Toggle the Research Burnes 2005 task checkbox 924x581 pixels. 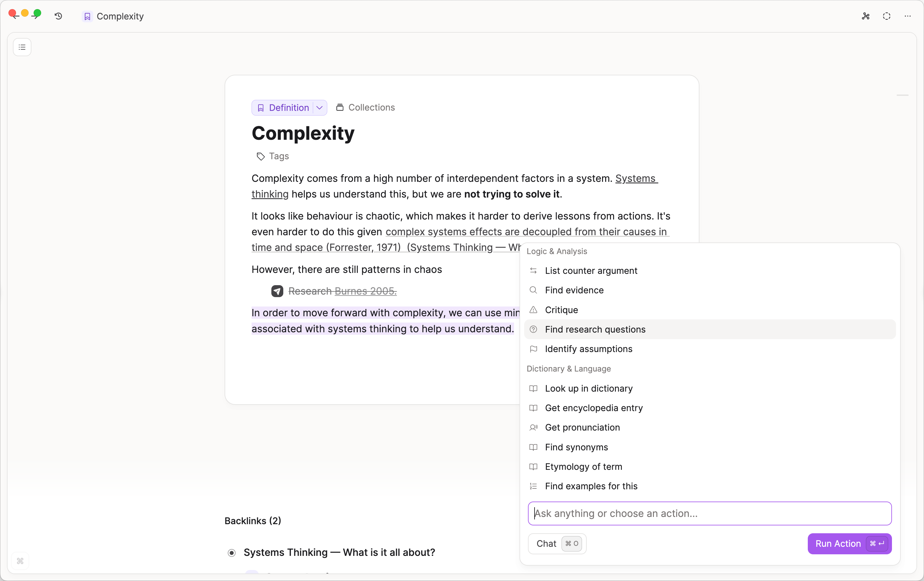(x=277, y=291)
